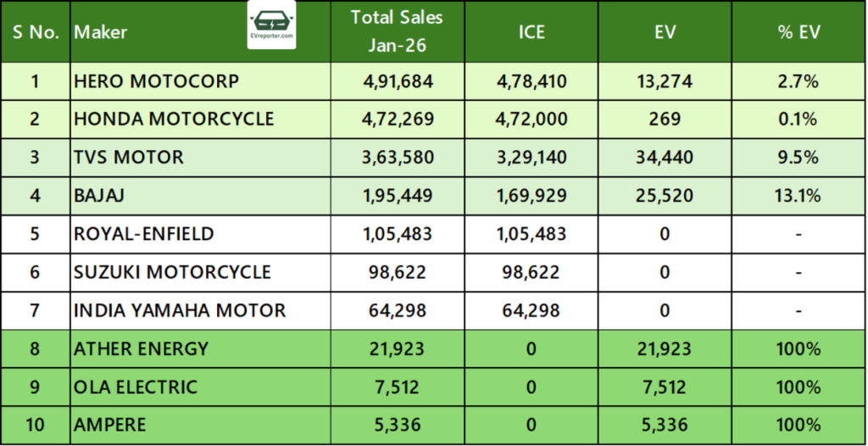Screen dimensions: 868x446
Task: Click the % EV column header
Action: (799, 32)
